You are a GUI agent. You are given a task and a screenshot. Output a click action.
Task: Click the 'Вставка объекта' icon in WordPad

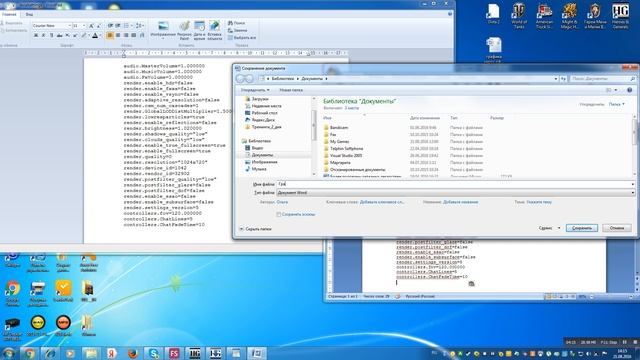pyautogui.click(x=215, y=30)
